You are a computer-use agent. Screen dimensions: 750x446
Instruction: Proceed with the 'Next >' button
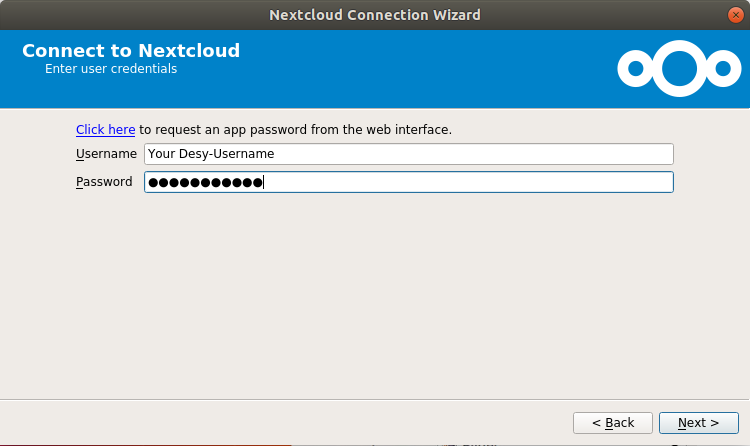[x=698, y=423]
